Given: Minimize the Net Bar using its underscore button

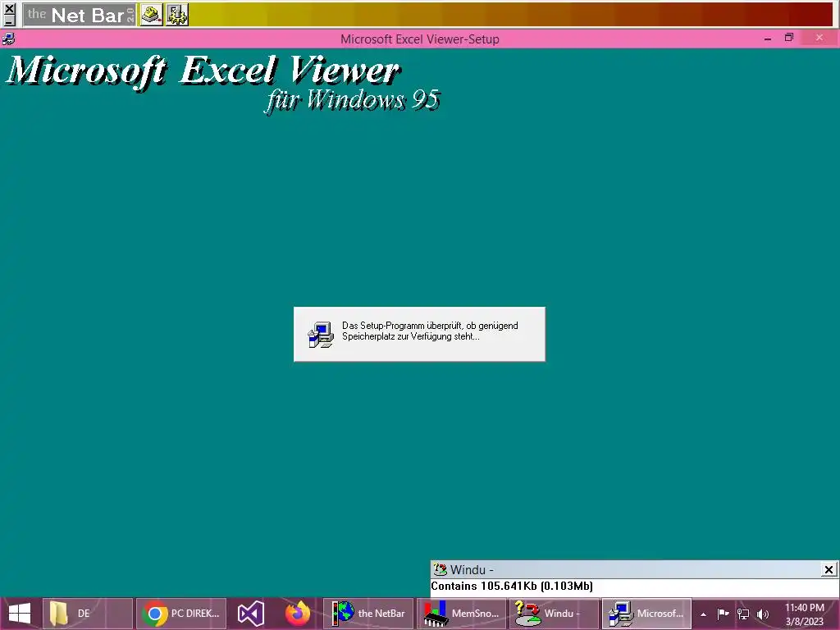Looking at the screenshot, I should [x=9, y=21].
